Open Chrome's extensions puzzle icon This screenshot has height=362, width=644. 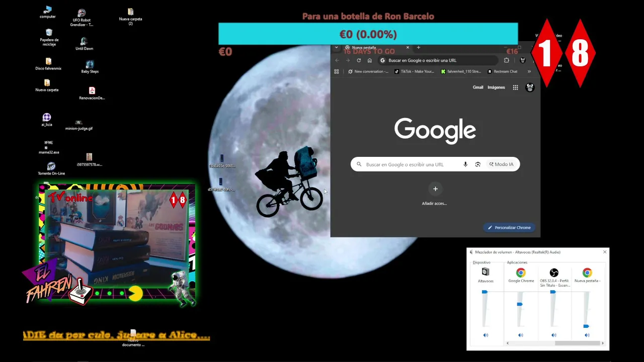(507, 60)
